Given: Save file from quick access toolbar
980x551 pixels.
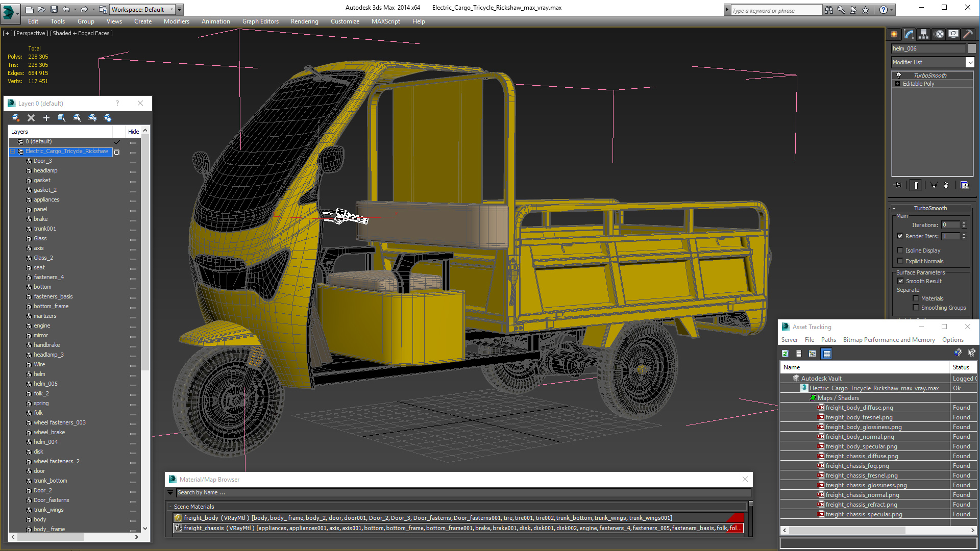Looking at the screenshot, I should coord(54,9).
